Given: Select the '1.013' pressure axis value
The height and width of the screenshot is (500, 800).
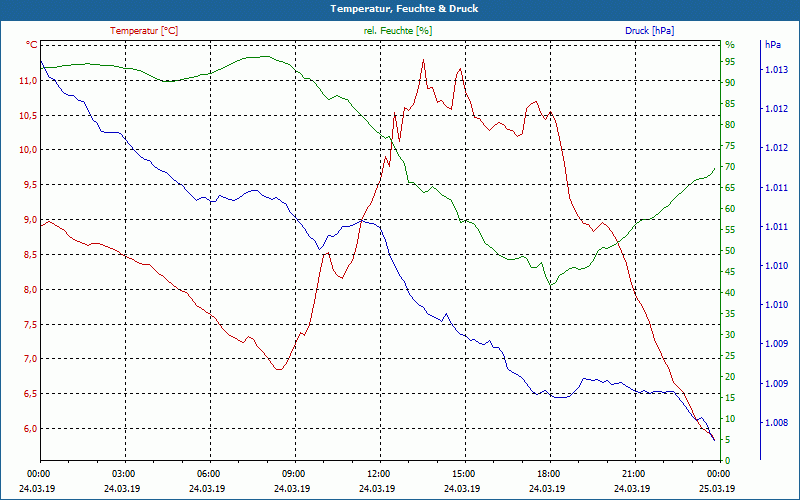Looking at the screenshot, I should [777, 70].
